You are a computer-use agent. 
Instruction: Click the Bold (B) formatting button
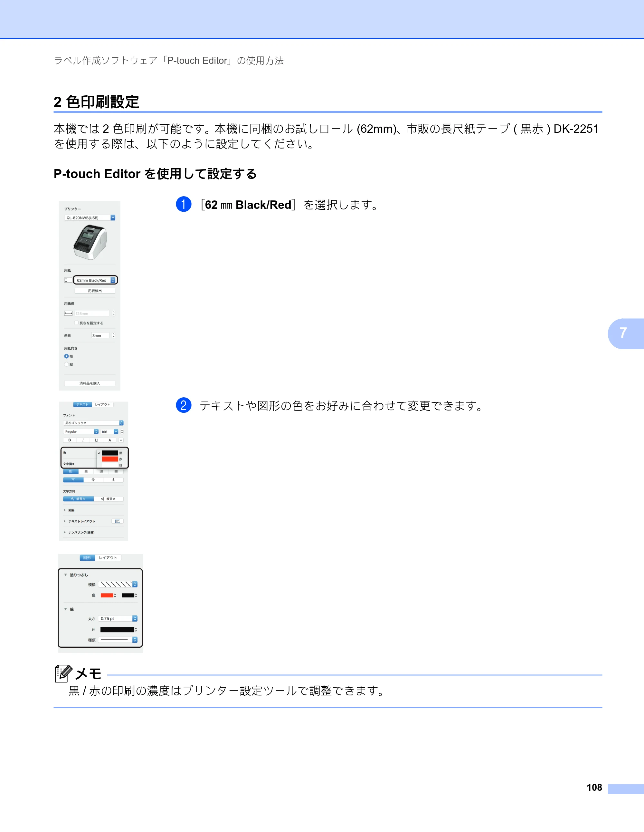(x=70, y=440)
